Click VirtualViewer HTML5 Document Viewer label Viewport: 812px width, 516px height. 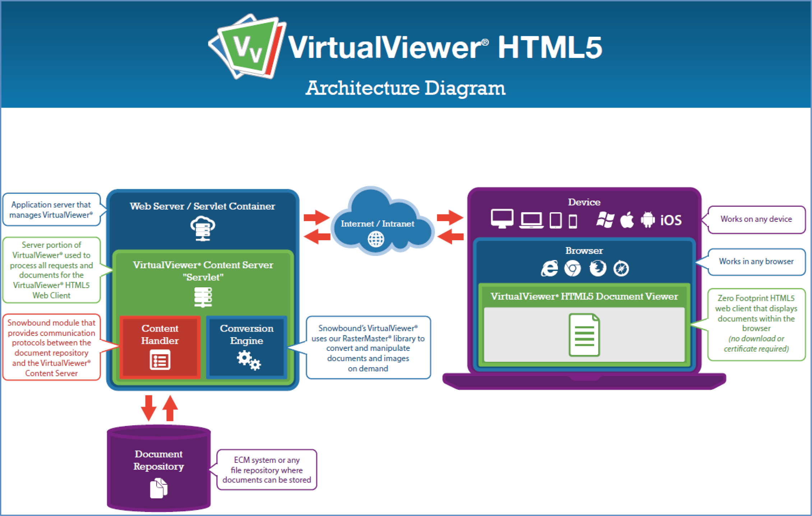coord(584,296)
